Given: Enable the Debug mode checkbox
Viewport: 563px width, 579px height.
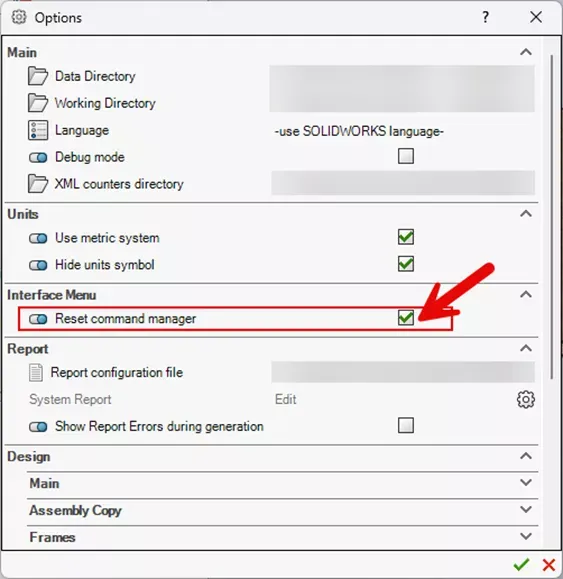Looking at the screenshot, I should 406,156.
